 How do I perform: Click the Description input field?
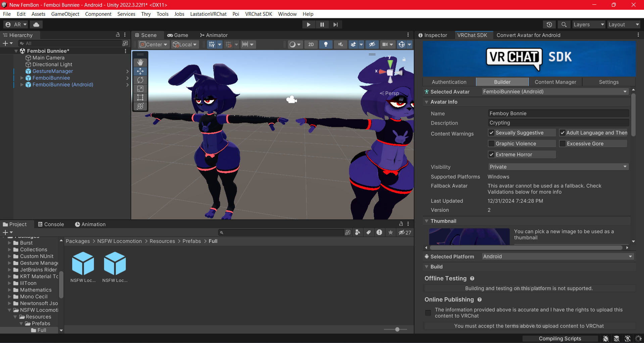(x=558, y=123)
